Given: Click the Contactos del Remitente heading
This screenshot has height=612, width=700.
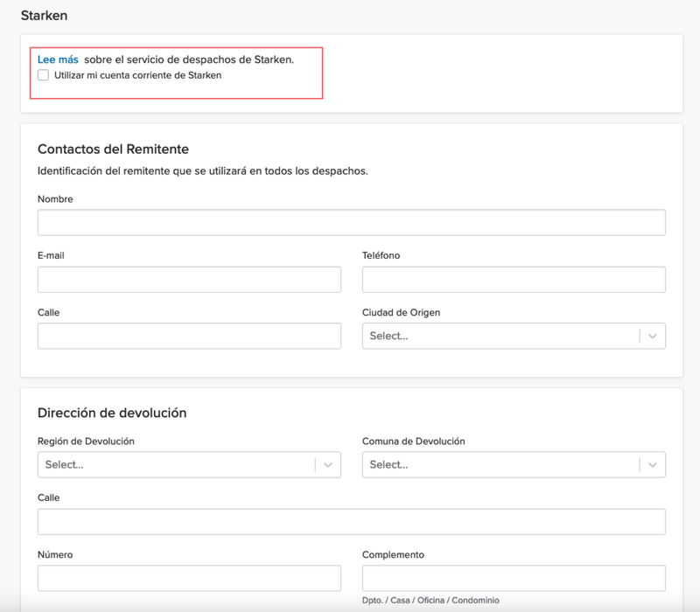Looking at the screenshot, I should 113,149.
